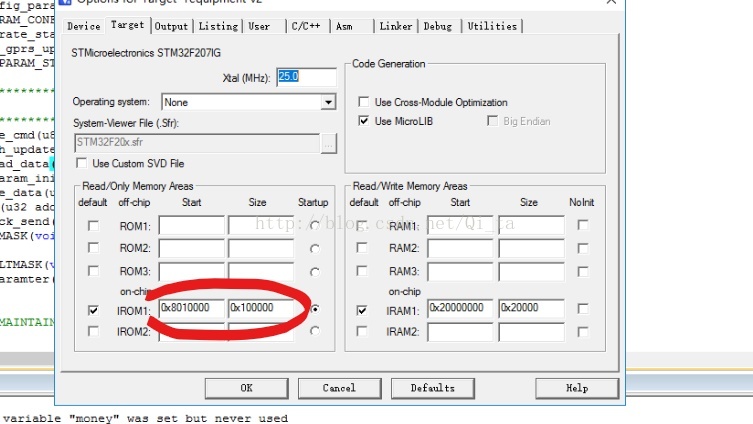Check the RAM3 NoInit checkbox
The width and height of the screenshot is (753, 424).
coord(583,271)
